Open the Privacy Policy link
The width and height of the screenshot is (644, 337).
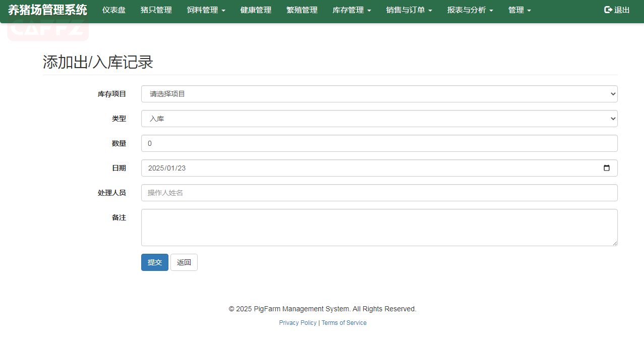point(298,323)
